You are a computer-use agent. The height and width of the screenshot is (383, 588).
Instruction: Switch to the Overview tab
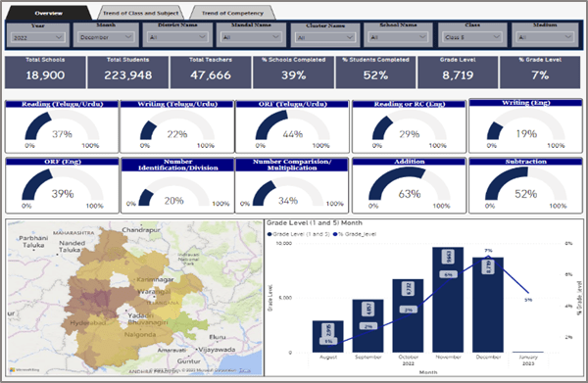pos(48,13)
